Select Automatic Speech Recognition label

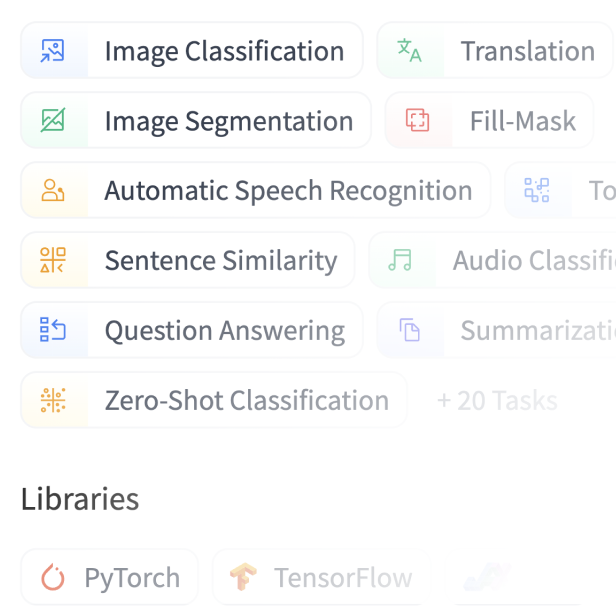point(288,191)
